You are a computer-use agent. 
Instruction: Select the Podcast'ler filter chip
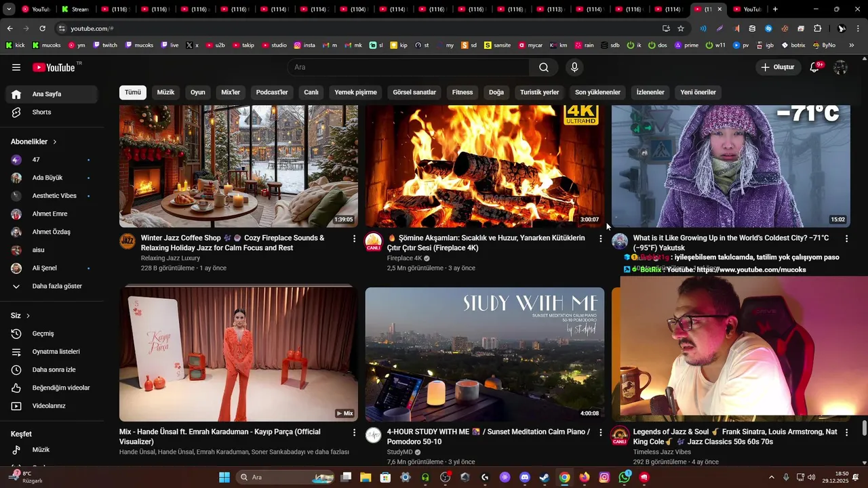pyautogui.click(x=272, y=92)
